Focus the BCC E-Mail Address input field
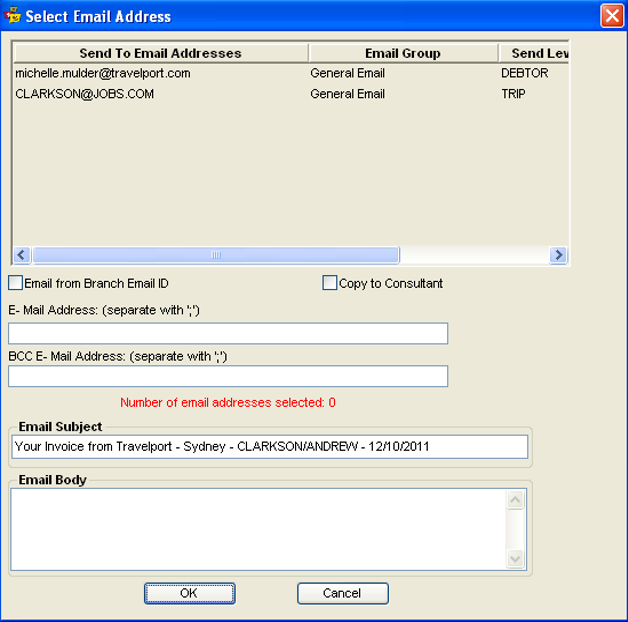 (x=228, y=376)
